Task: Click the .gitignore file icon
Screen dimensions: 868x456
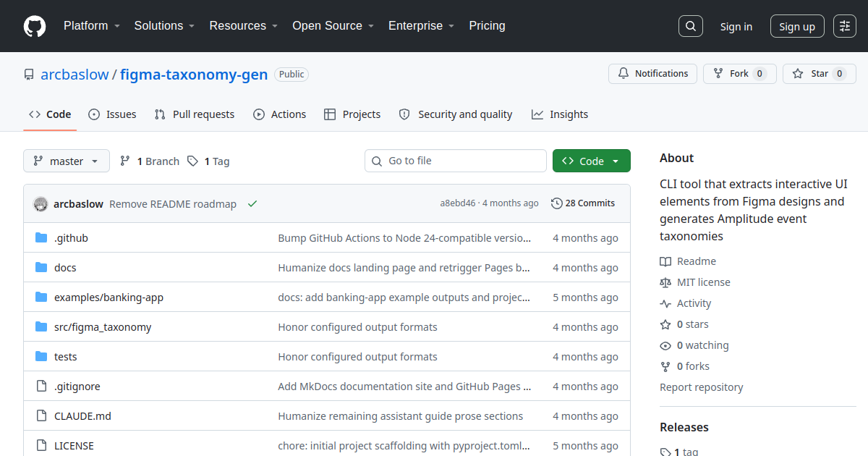Action: (x=41, y=387)
